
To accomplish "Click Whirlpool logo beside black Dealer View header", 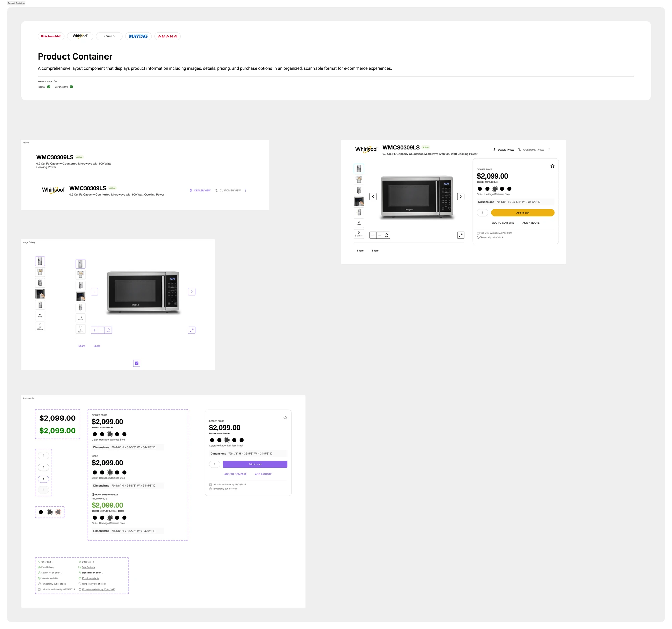I will click(x=367, y=149).
